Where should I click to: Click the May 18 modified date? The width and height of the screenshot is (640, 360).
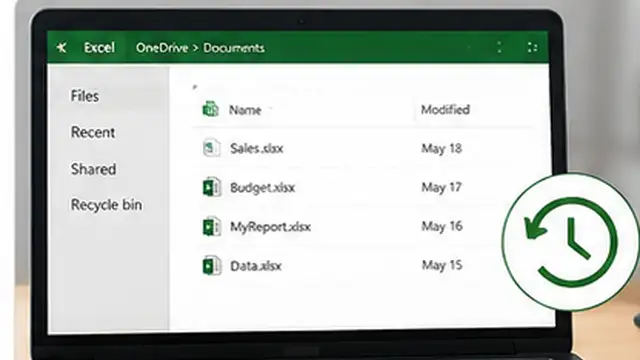click(442, 148)
